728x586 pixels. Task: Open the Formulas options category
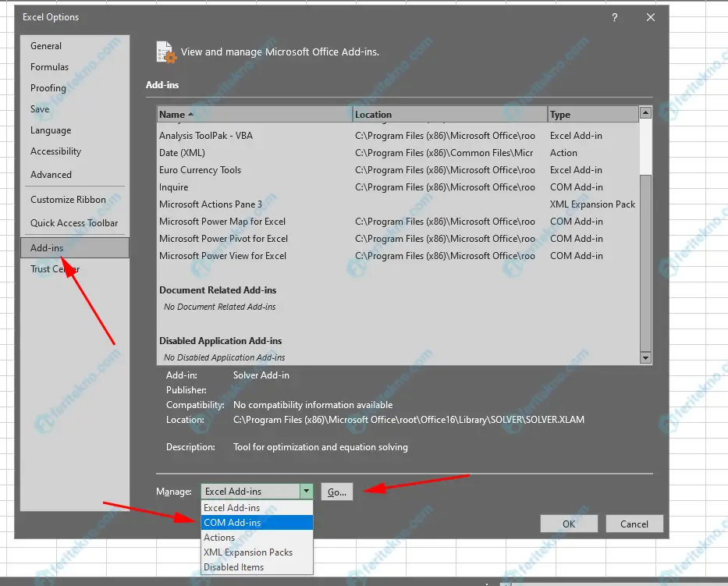point(74,67)
